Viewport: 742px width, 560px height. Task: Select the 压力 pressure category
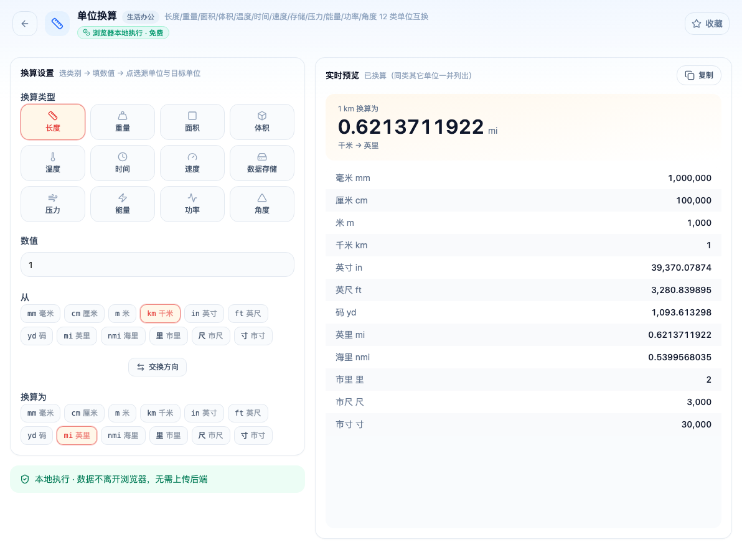coord(53,204)
